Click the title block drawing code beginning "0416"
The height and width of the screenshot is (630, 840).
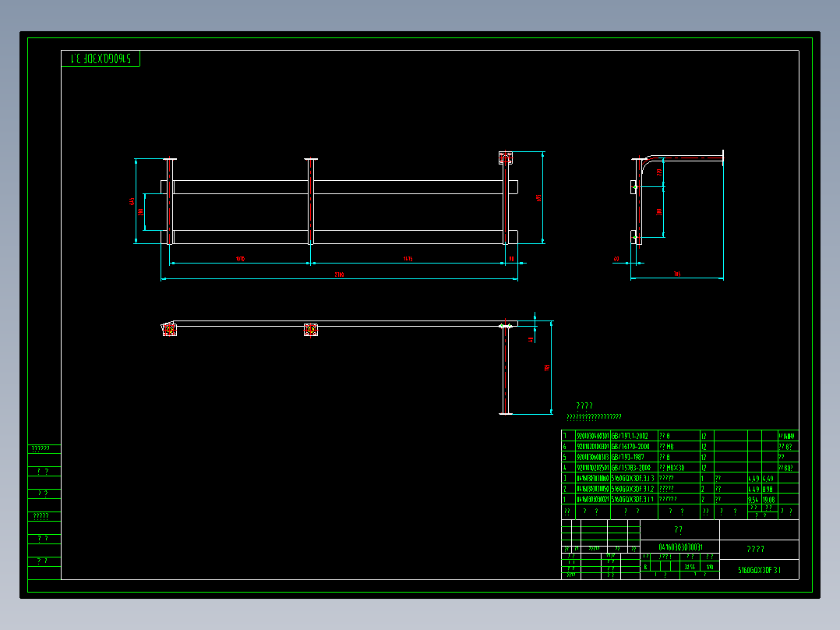point(680,547)
